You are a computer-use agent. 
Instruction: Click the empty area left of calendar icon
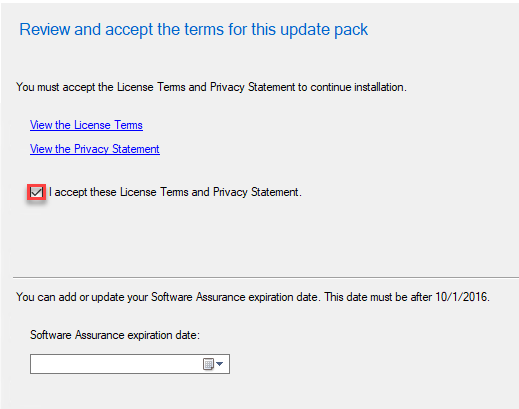pos(117,364)
